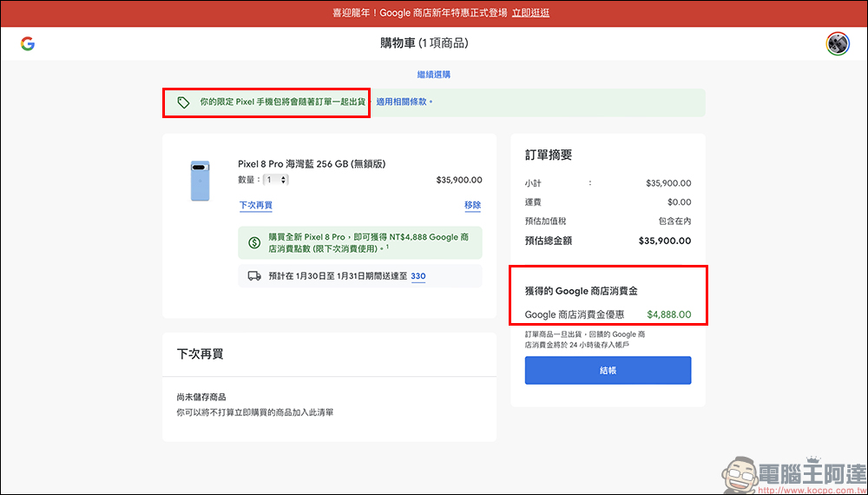Click the 繼續選購 link
The image size is (868, 495).
coord(433,74)
